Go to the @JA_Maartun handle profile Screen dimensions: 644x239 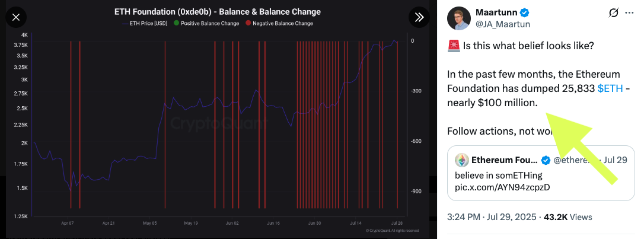(x=503, y=24)
